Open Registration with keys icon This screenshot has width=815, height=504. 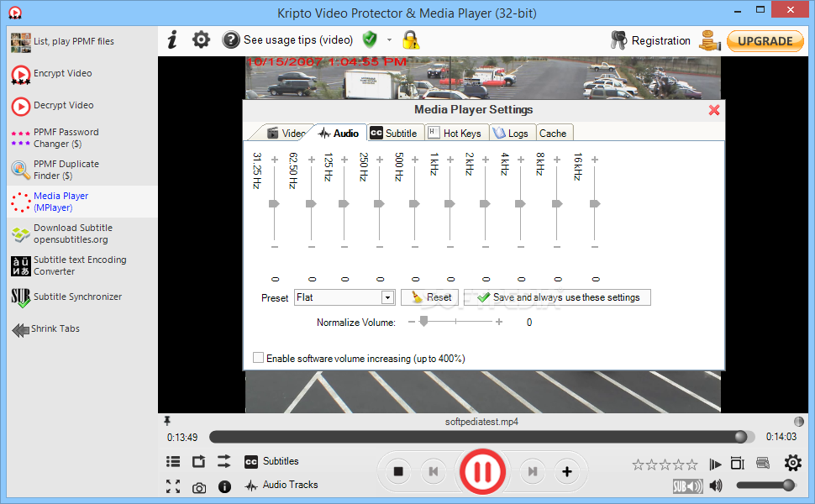(651, 40)
